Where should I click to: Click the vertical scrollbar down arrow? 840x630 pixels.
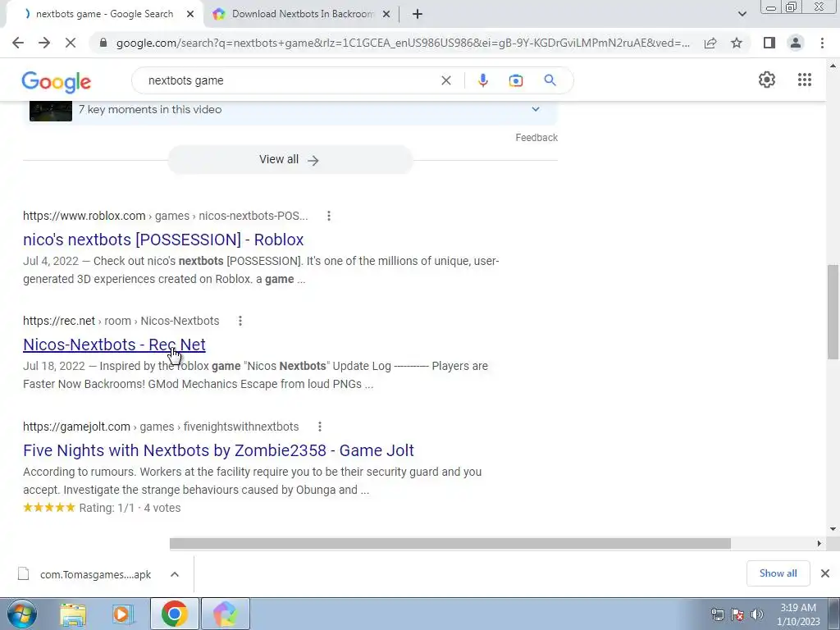[x=833, y=529]
